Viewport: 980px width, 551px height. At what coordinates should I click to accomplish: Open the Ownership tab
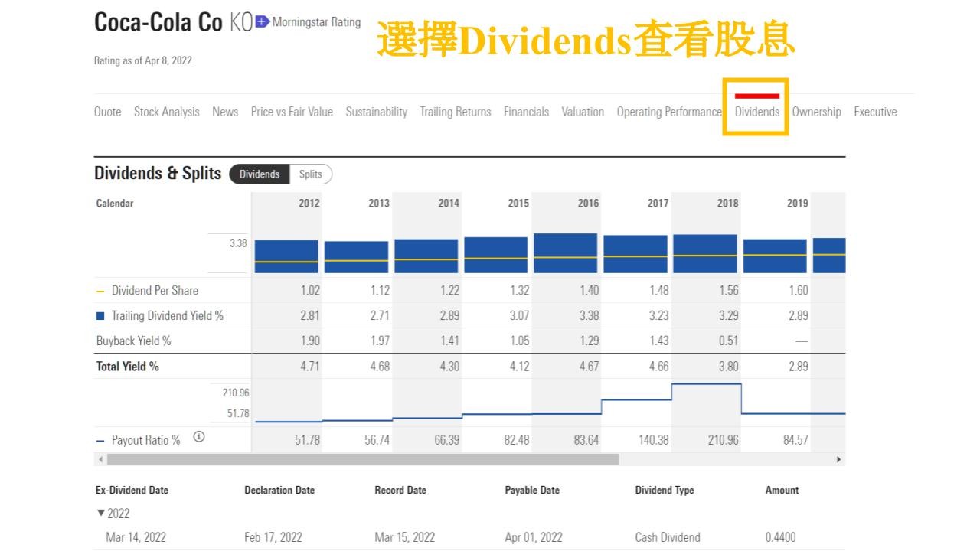tap(816, 112)
